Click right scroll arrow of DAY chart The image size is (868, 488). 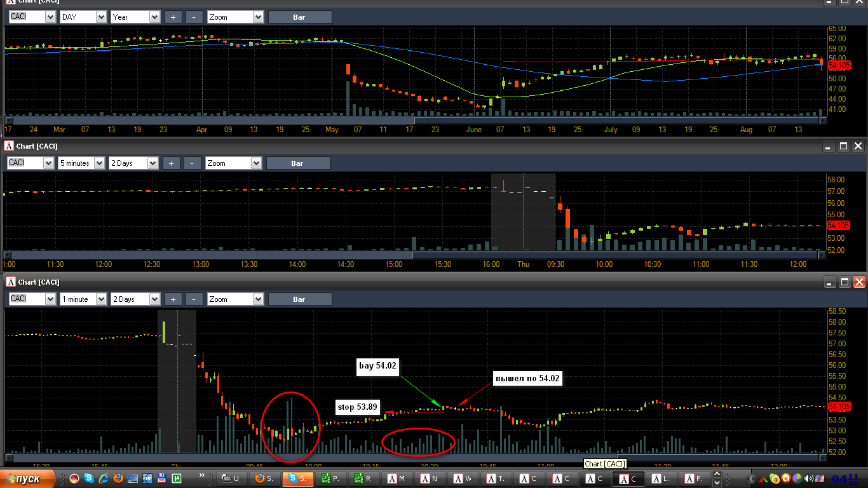click(824, 119)
